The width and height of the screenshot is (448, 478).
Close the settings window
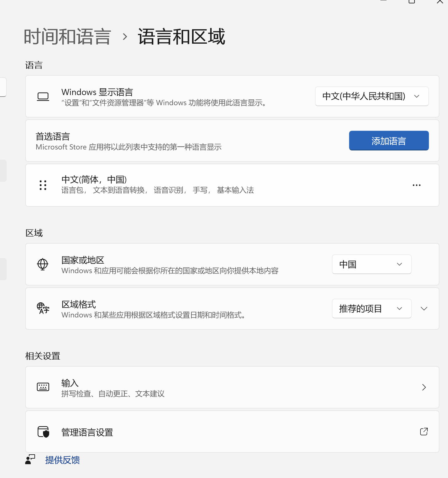tap(440, 2)
